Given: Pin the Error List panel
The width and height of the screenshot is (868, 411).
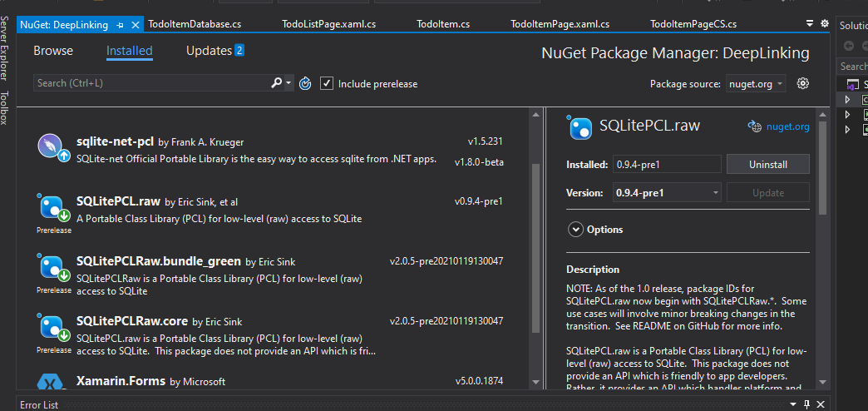Looking at the screenshot, I should point(807,404).
